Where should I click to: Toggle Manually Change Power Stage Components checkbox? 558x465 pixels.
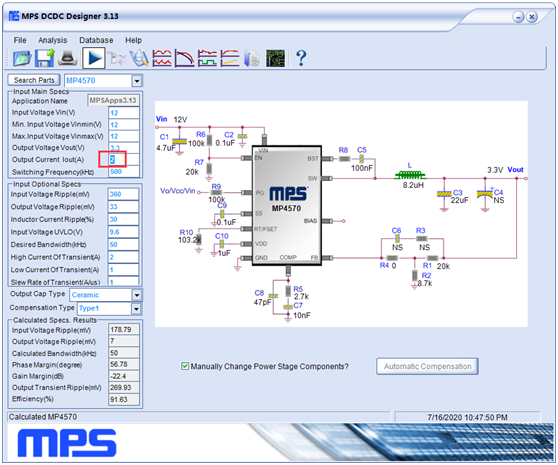(185, 366)
